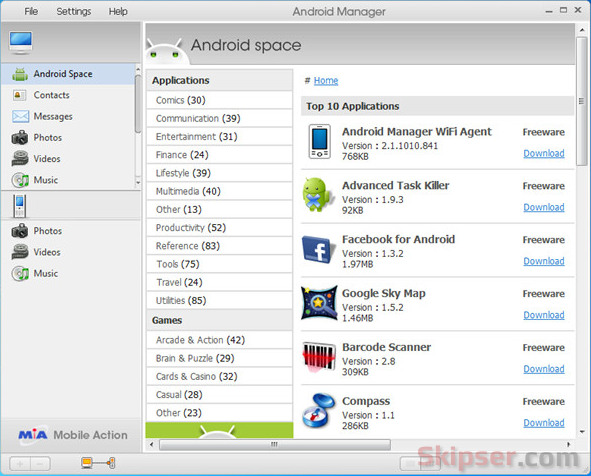Select Messages in the sidebar
Image resolution: width=591 pixels, height=476 pixels.
tap(68, 116)
